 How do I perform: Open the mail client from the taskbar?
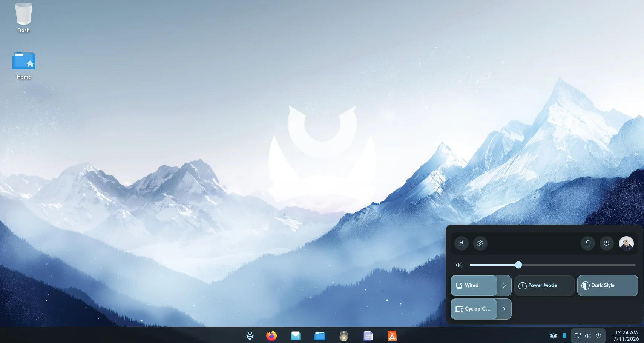click(x=296, y=335)
